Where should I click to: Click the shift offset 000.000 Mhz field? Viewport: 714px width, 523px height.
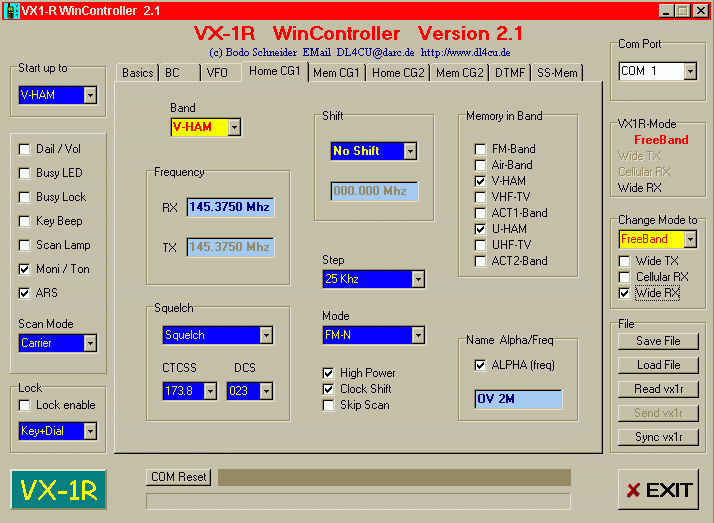(374, 191)
